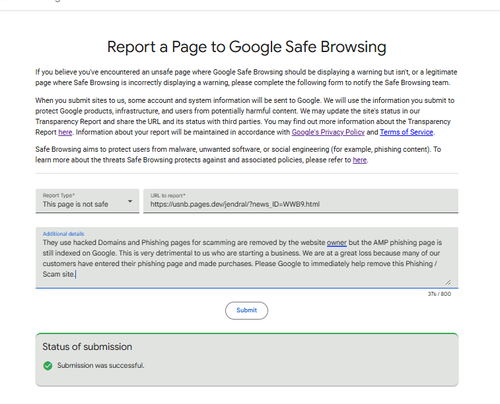Click the 'URL to report' label text
This screenshot has height=404, width=500.
point(168,196)
